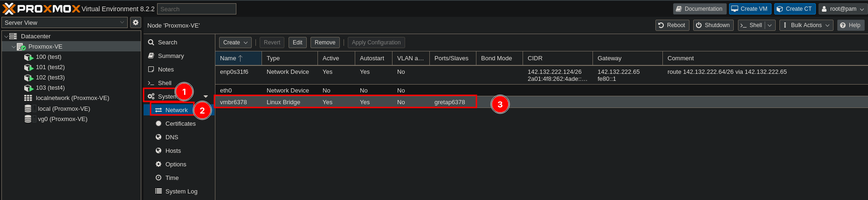Sort by Bond Mode column header

point(499,58)
